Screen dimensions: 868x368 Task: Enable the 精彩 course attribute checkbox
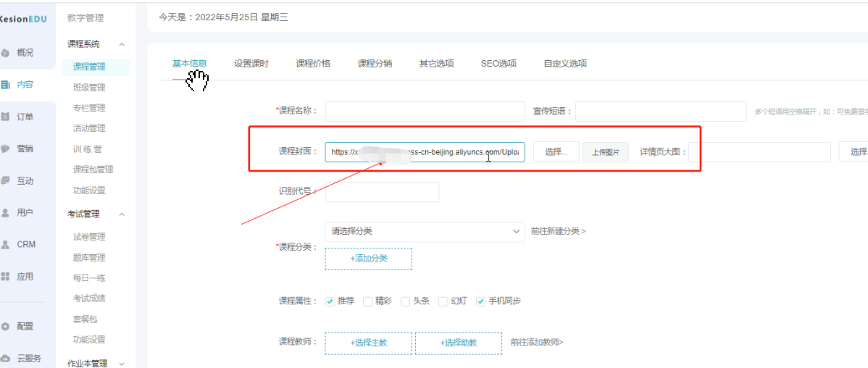[367, 301]
